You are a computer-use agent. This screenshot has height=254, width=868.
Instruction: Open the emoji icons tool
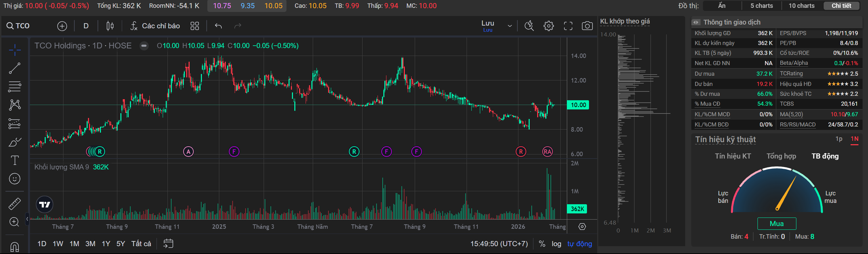point(15,179)
